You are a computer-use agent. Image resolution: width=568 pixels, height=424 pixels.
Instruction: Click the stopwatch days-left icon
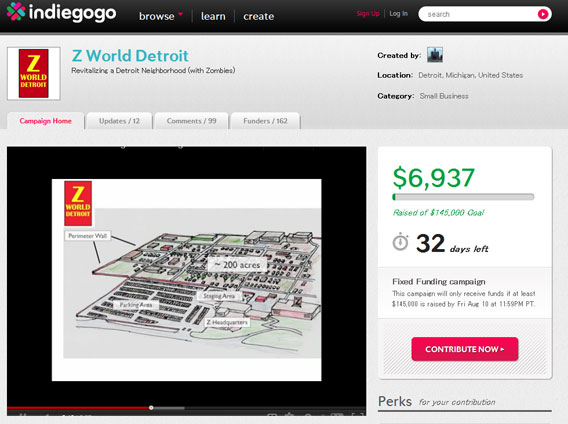[x=400, y=242]
